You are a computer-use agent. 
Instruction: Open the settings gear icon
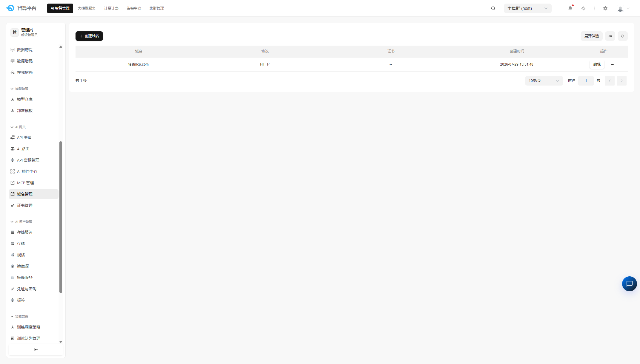pos(605,8)
